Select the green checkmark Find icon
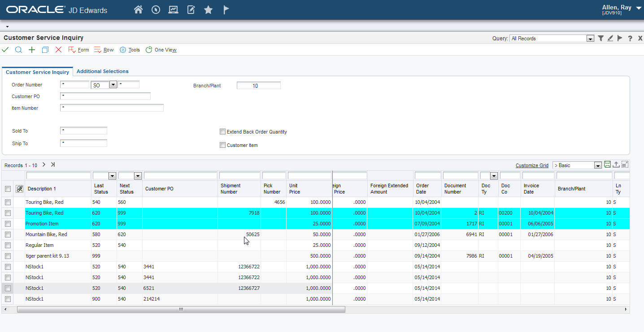The height and width of the screenshot is (332, 644). pyautogui.click(x=5, y=49)
